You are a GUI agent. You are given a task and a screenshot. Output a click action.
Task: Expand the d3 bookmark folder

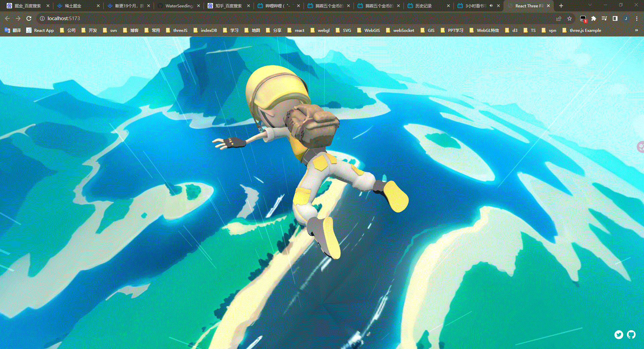511,30
